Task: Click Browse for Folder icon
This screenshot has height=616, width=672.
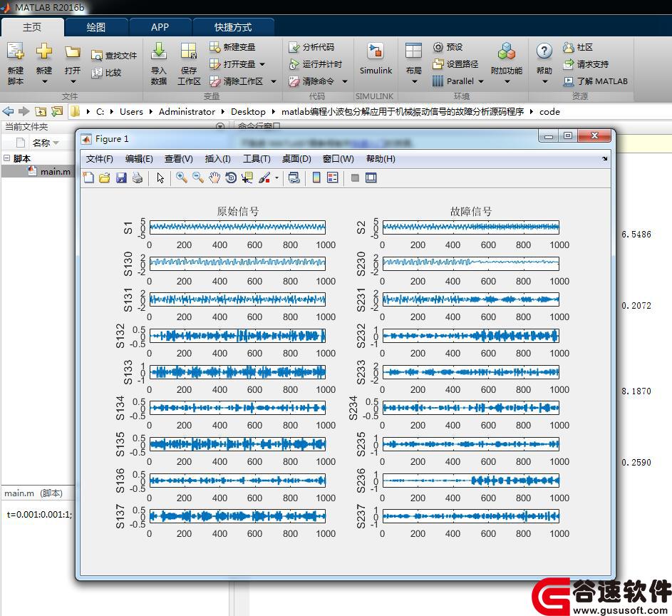Action: 56,111
